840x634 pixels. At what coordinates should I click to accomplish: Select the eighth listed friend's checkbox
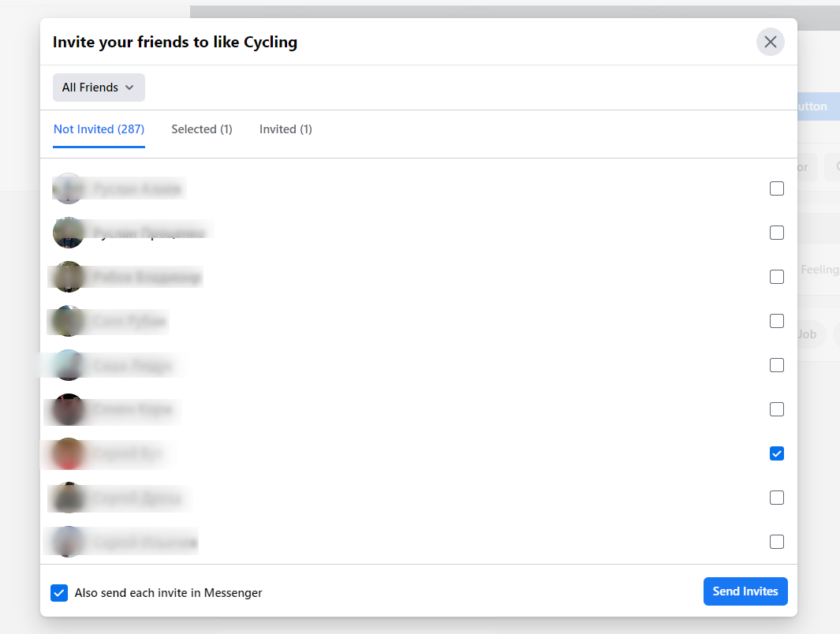[777, 498]
